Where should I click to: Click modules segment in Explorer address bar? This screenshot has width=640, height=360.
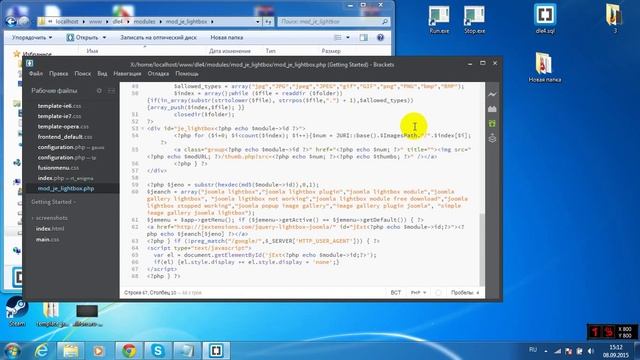tap(144, 21)
